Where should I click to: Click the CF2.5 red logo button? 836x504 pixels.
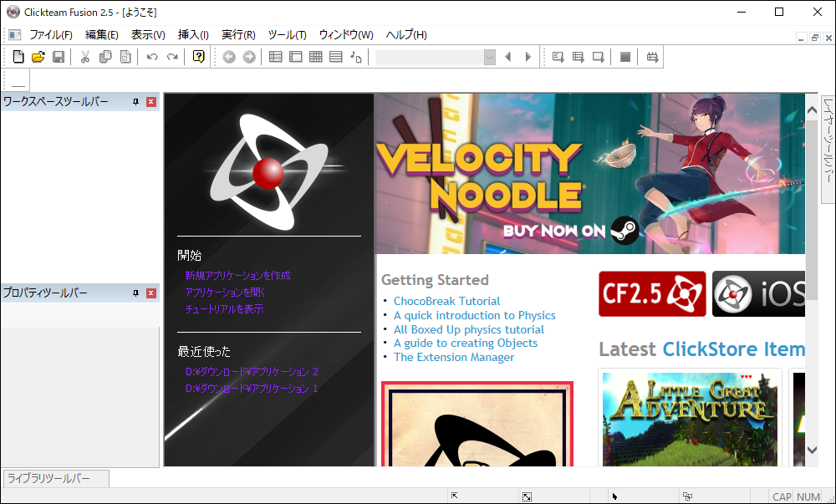coord(652,294)
